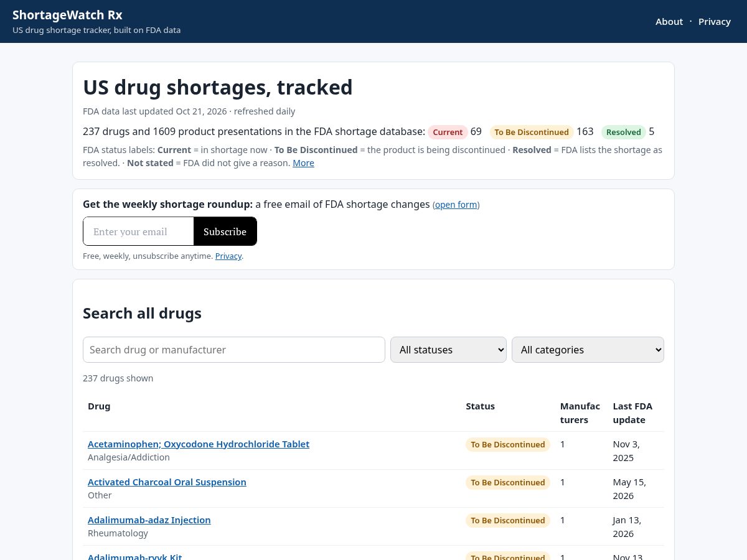Open the All categories dropdown
Image resolution: width=747 pixels, height=560 pixels.
pos(588,350)
